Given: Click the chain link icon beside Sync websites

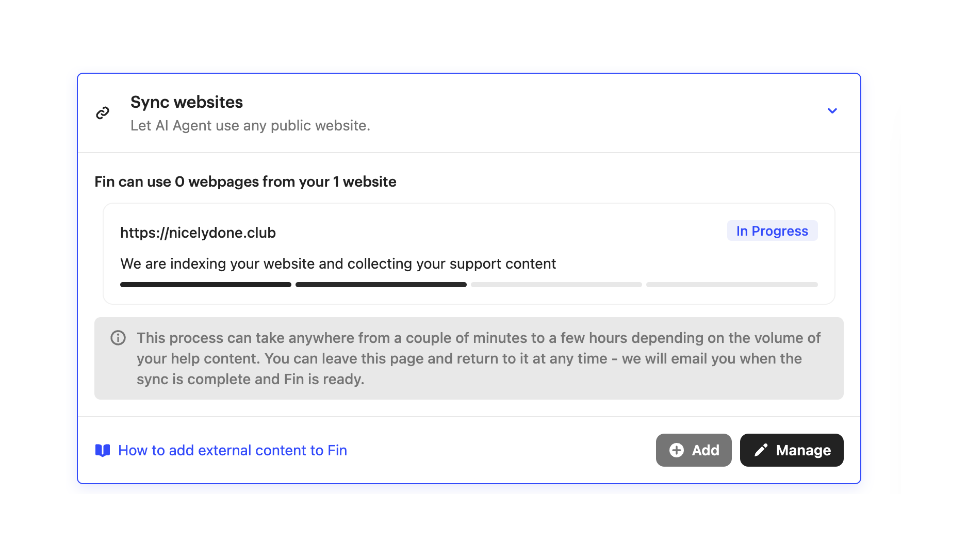Looking at the screenshot, I should [103, 113].
